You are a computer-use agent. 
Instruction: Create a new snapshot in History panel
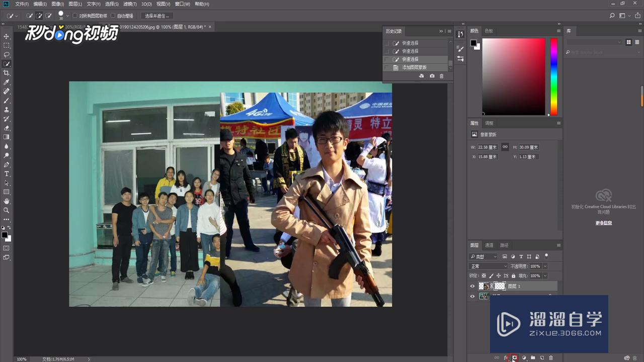click(x=432, y=76)
